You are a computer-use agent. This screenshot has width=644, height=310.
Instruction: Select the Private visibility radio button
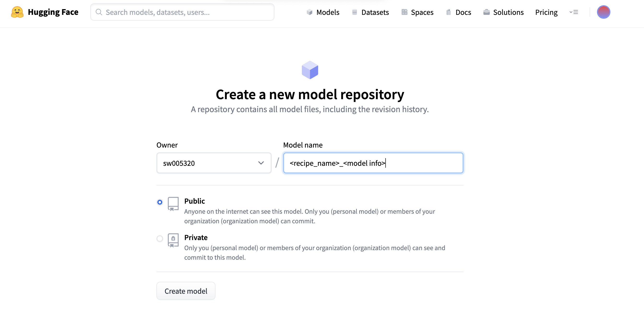(x=160, y=238)
